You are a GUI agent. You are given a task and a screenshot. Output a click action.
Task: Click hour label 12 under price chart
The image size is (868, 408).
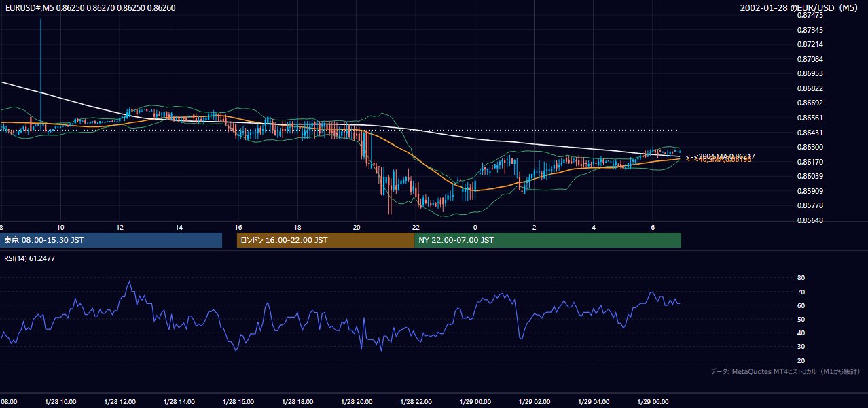[120, 227]
